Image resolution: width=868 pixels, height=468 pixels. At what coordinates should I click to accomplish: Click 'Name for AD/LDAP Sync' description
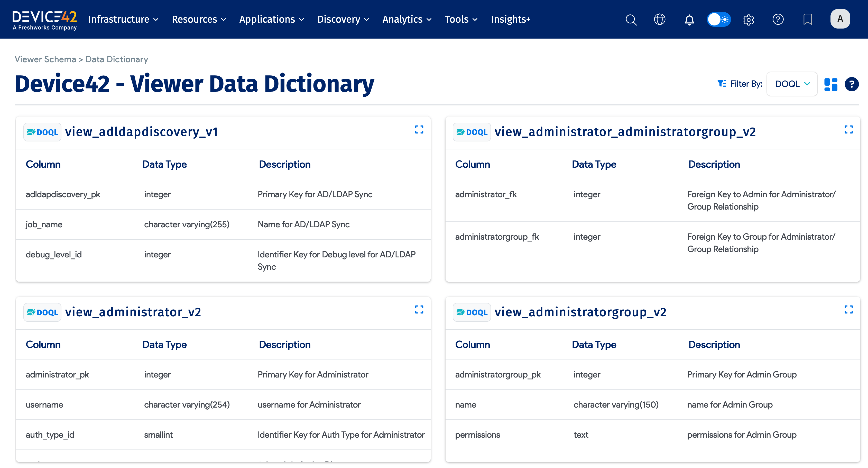click(x=303, y=224)
